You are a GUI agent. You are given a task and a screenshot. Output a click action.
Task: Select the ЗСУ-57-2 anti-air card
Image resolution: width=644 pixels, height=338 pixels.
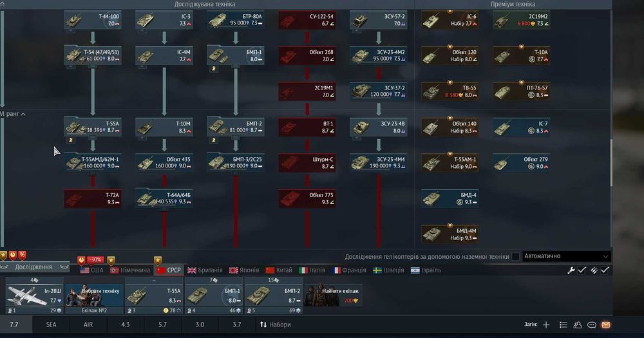[x=379, y=20]
